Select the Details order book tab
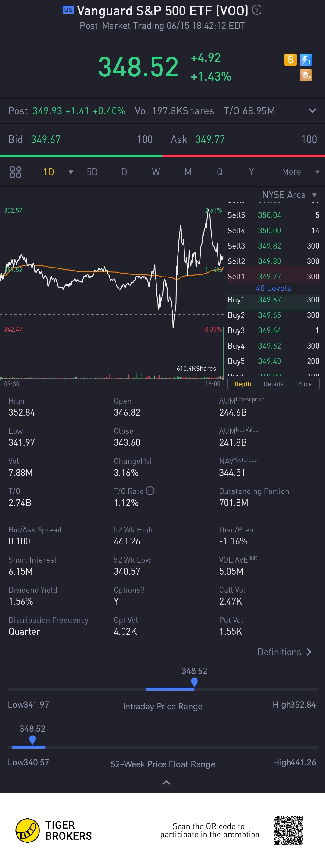Image resolution: width=325 pixels, height=868 pixels. (x=274, y=384)
